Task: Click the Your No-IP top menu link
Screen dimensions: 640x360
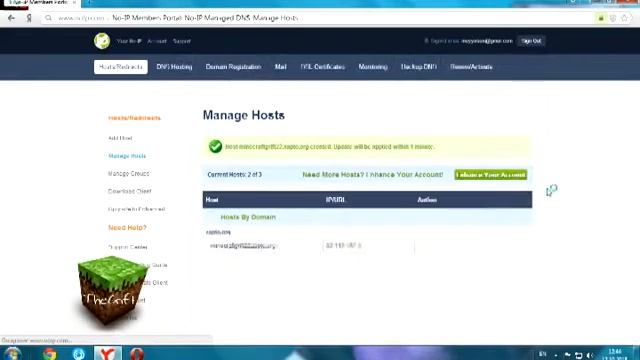Action: [129, 41]
